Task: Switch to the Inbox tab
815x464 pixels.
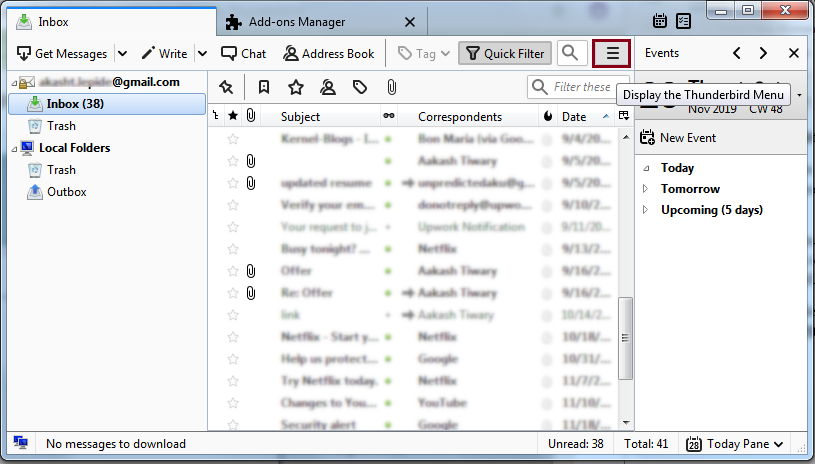Action: click(112, 22)
